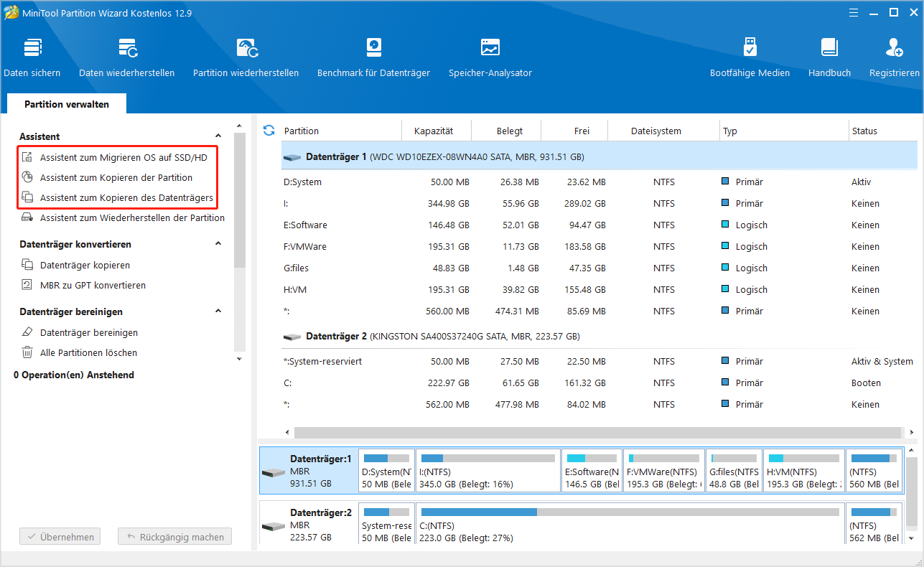Select the C: partition row
Image resolution: width=924 pixels, height=567 pixels.
(x=599, y=383)
